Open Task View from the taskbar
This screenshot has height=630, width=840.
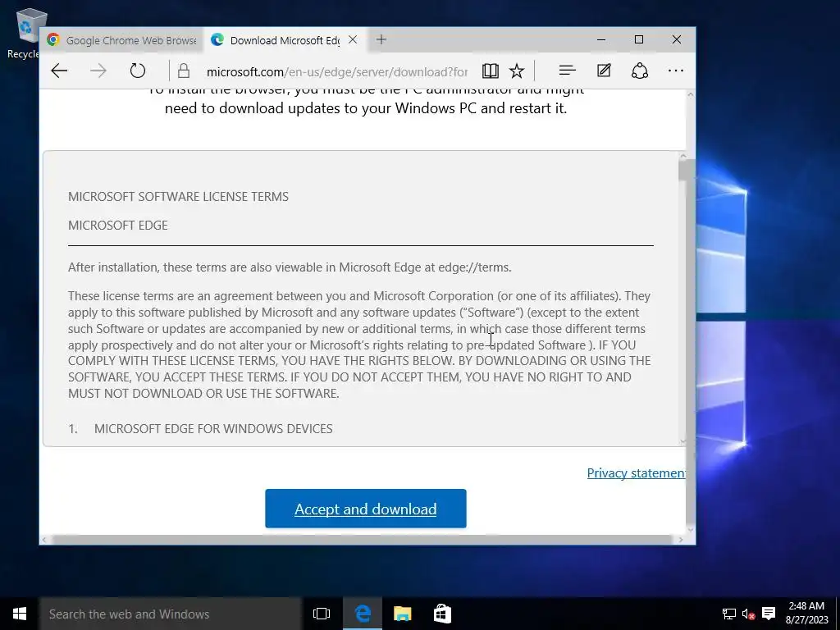click(x=322, y=614)
